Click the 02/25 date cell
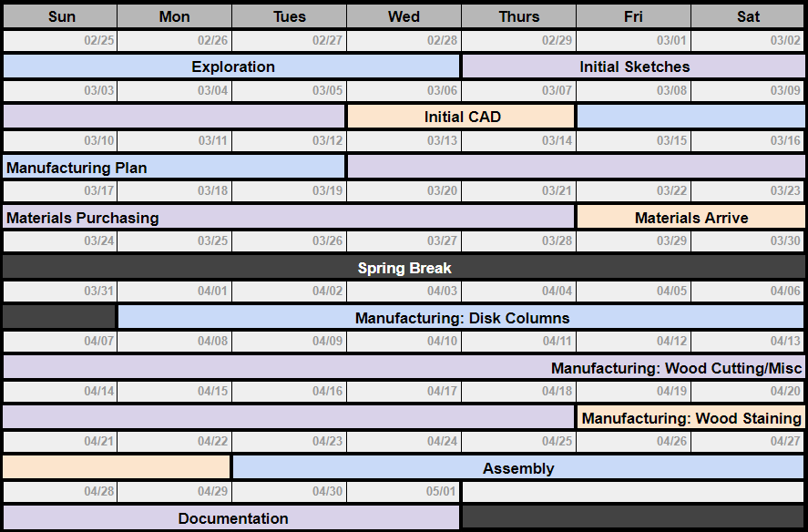This screenshot has width=808, height=532. coord(61,41)
